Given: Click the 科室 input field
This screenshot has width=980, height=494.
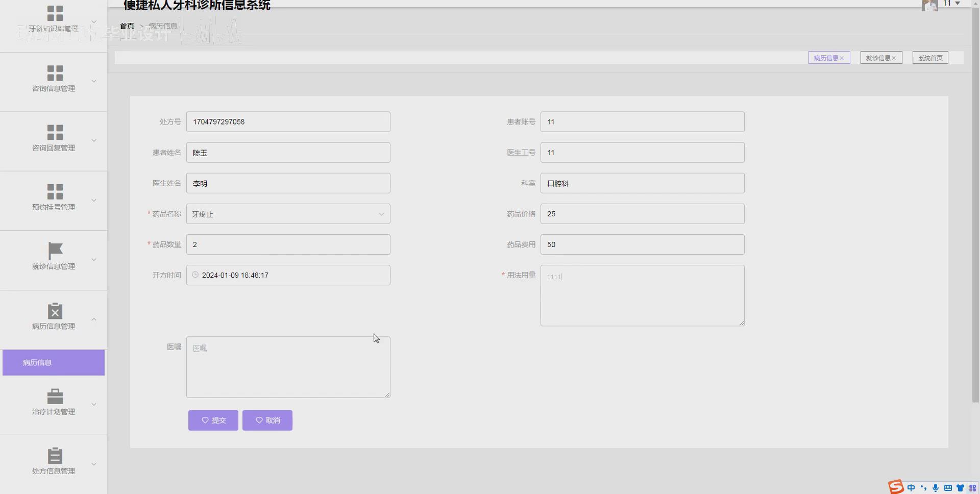Looking at the screenshot, I should pyautogui.click(x=643, y=183).
